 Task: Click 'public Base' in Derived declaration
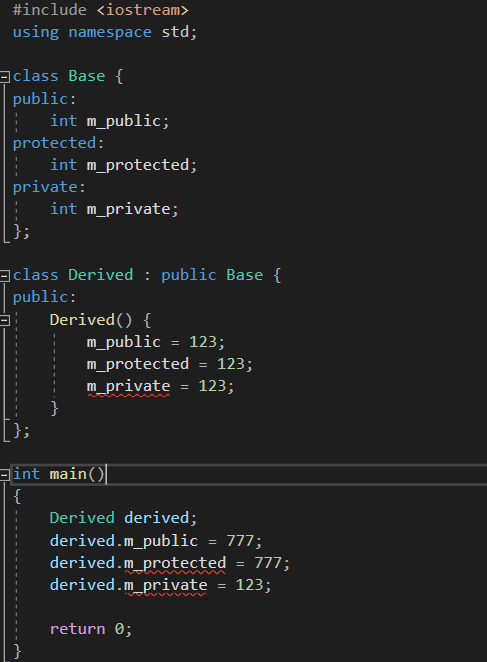tap(212, 275)
